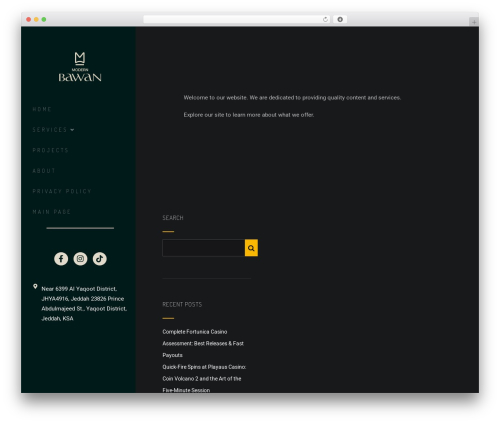This screenshot has height=423, width=500.
Task: Open the Complete Fortunica Casino Assessment post
Action: click(203, 343)
